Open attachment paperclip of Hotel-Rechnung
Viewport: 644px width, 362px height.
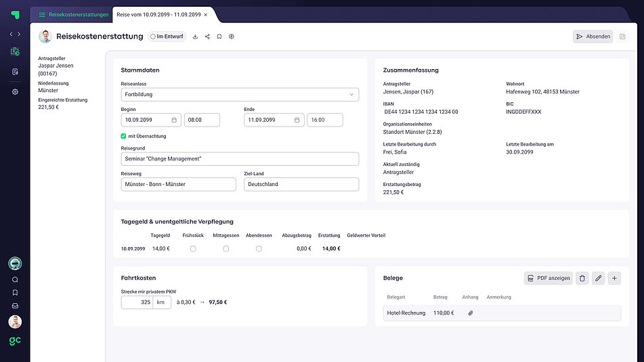tap(471, 313)
